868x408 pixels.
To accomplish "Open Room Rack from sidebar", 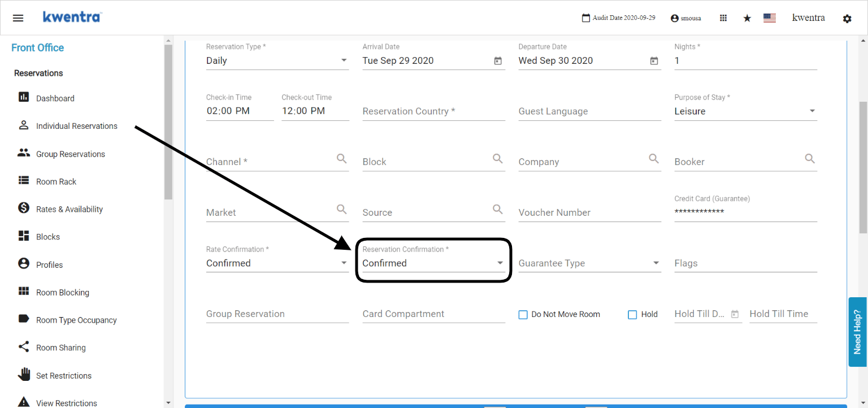I will [x=56, y=181].
